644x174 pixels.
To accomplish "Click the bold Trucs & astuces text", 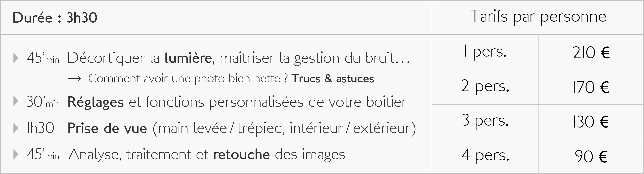I will click(333, 79).
